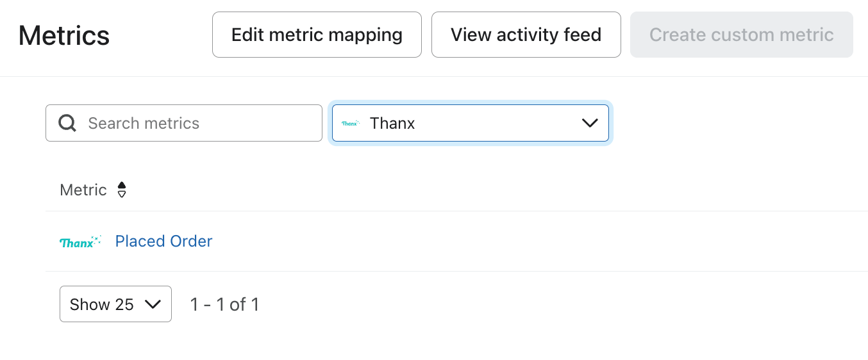Viewport: 868px width, 360px height.
Task: Click the Metrics page title
Action: pyautogui.click(x=64, y=35)
